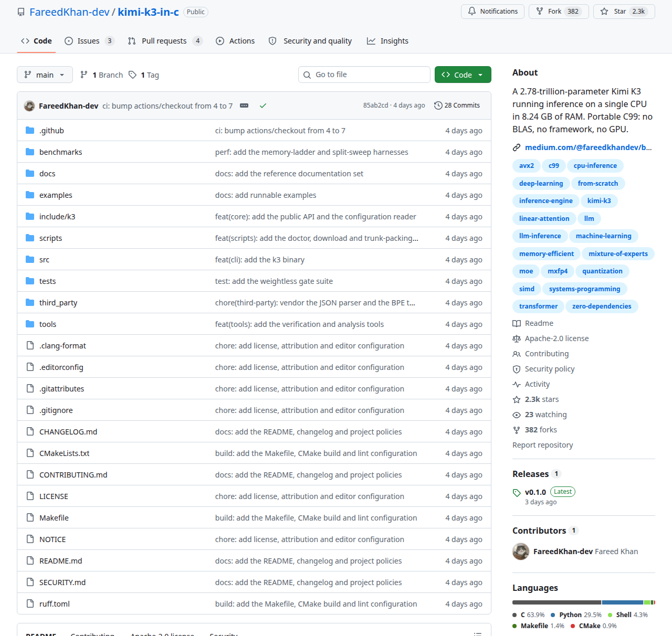
Task: Open the v0.1.0 release
Action: coord(535,492)
